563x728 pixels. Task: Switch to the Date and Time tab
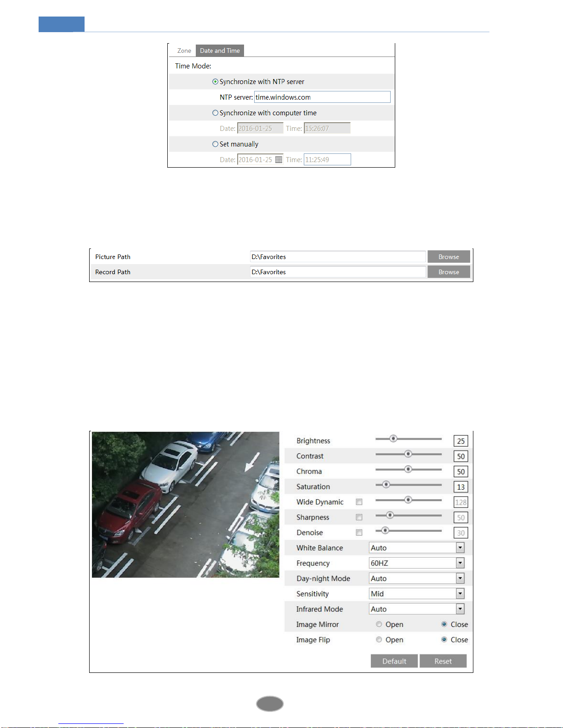(220, 51)
